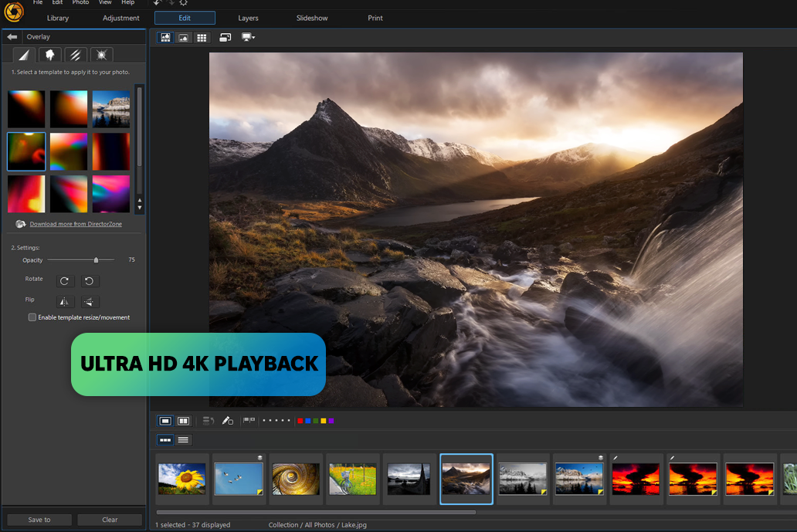Select the highlighted green-red overlay template
Image resolution: width=797 pixels, height=532 pixels.
click(26, 151)
